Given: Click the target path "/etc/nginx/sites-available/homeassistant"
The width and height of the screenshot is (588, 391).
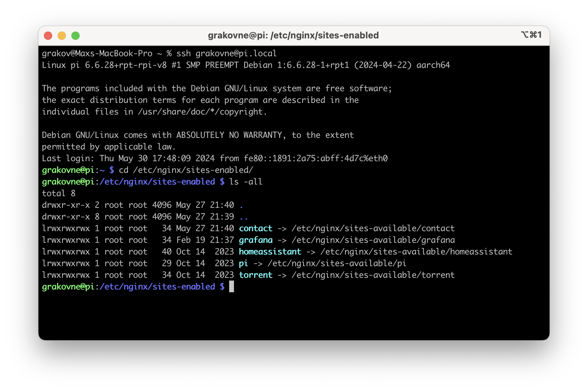Looking at the screenshot, I should 416,252.
